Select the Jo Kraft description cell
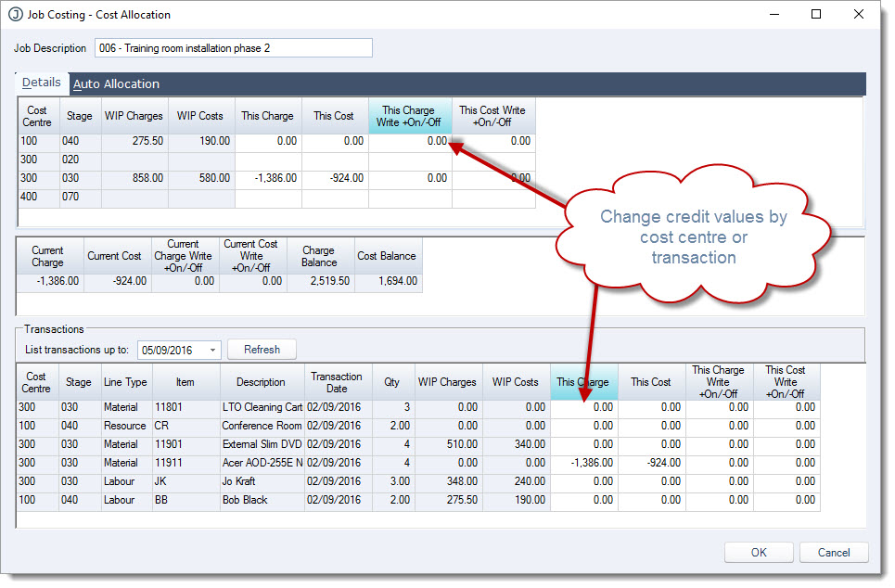 262,482
